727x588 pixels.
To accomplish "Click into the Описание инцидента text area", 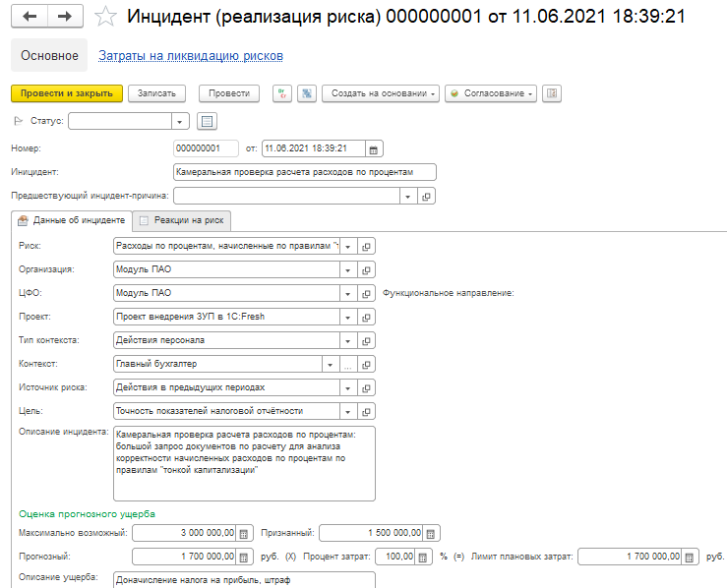I will pyautogui.click(x=243, y=462).
